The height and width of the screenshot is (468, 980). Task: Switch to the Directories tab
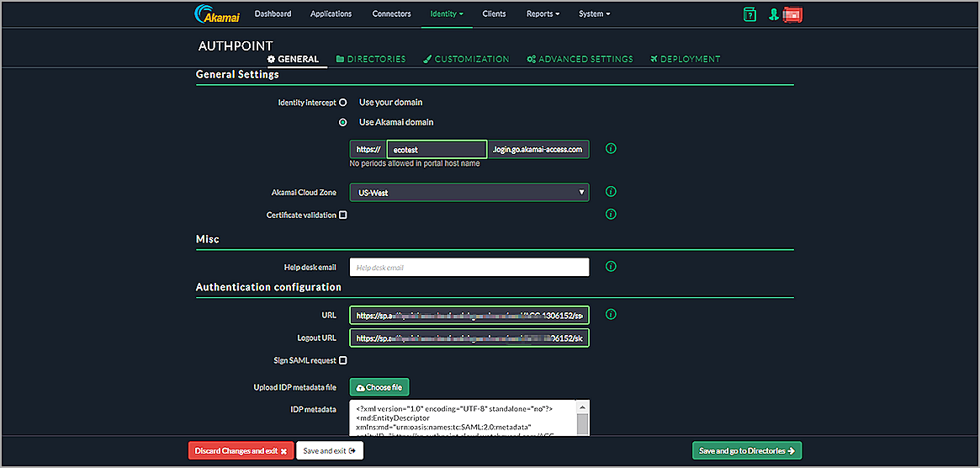370,60
